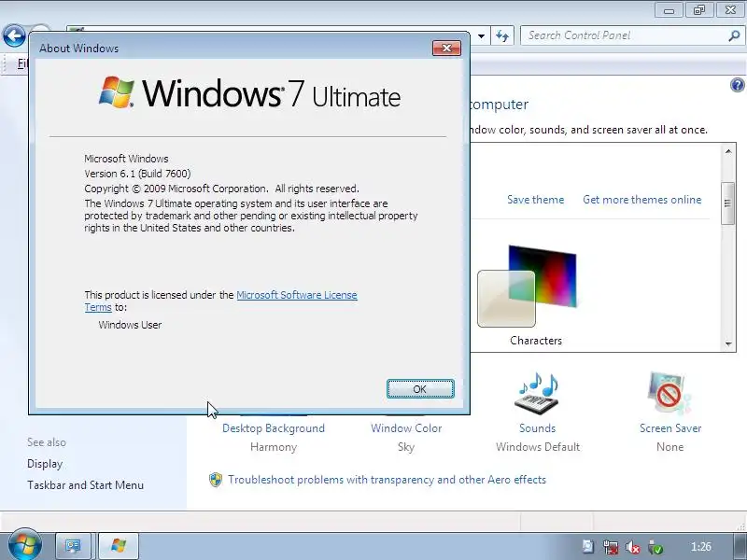Screen dimensions: 747x560
Task: Click the Show desktop button
Action: point(740,546)
